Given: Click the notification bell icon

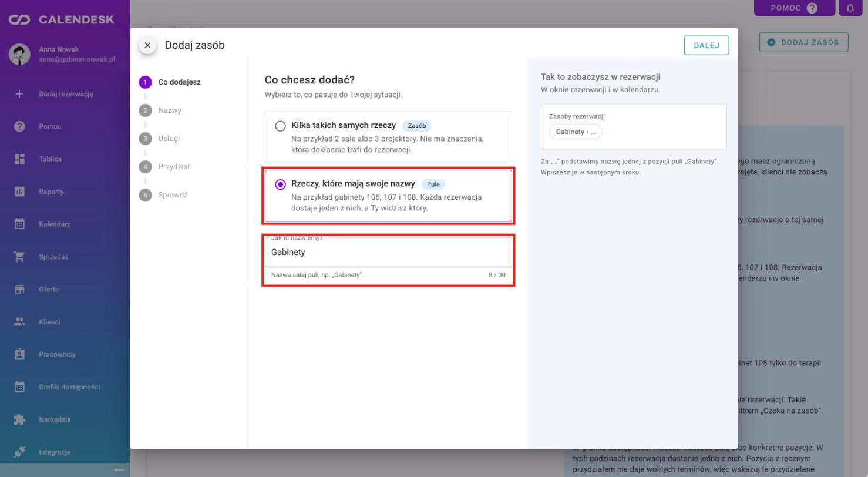Looking at the screenshot, I should click(x=850, y=8).
